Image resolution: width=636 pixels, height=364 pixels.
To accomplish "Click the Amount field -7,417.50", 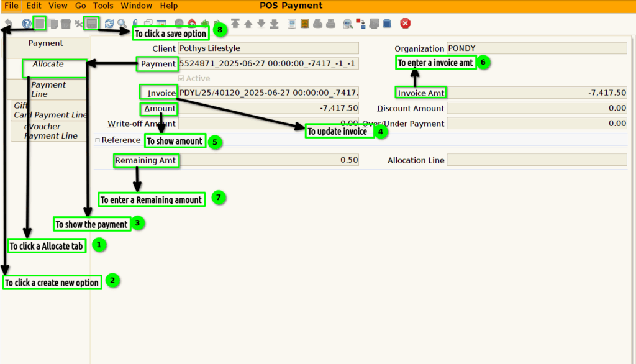I will click(x=268, y=108).
